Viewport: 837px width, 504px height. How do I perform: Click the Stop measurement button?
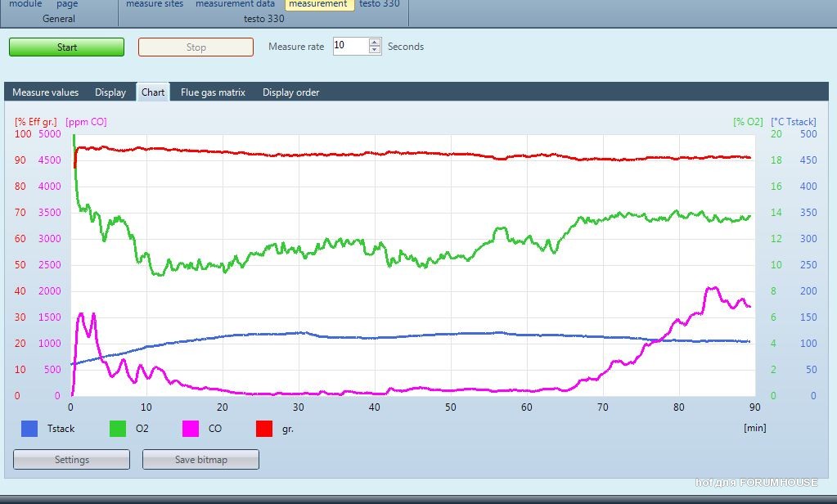point(196,47)
